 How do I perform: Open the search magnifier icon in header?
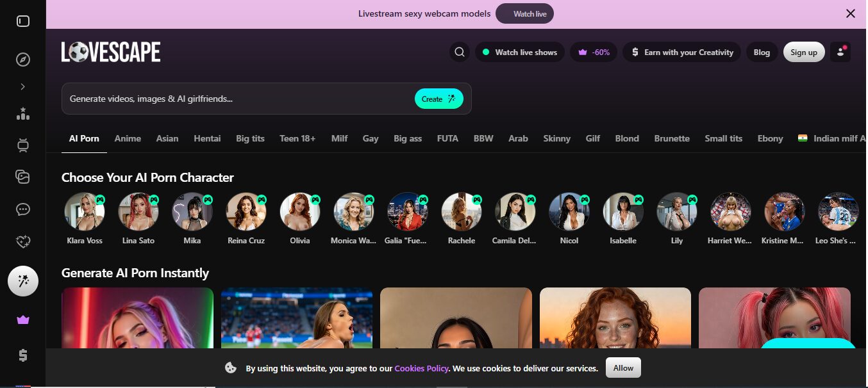459,52
